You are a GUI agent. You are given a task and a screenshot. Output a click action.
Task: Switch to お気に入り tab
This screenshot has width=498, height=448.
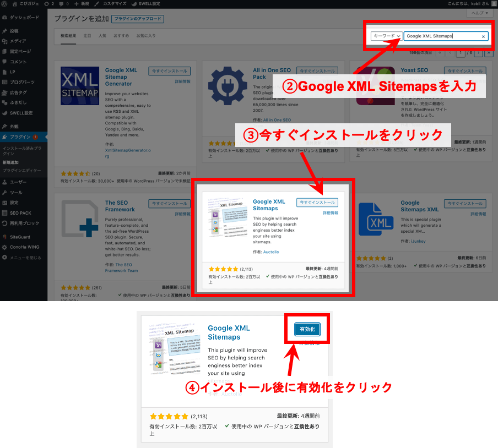pos(146,36)
